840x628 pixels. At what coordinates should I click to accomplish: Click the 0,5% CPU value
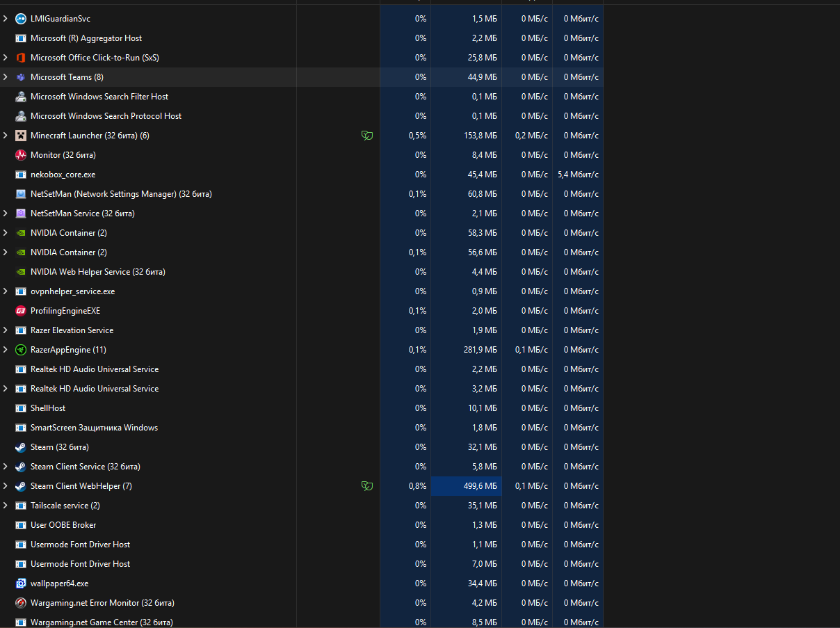(x=418, y=136)
